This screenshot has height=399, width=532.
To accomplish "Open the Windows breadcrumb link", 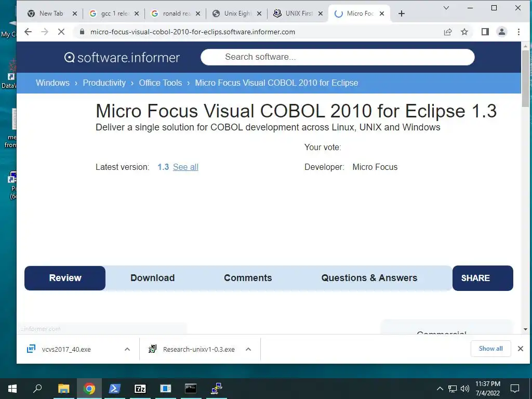I will pos(52,83).
